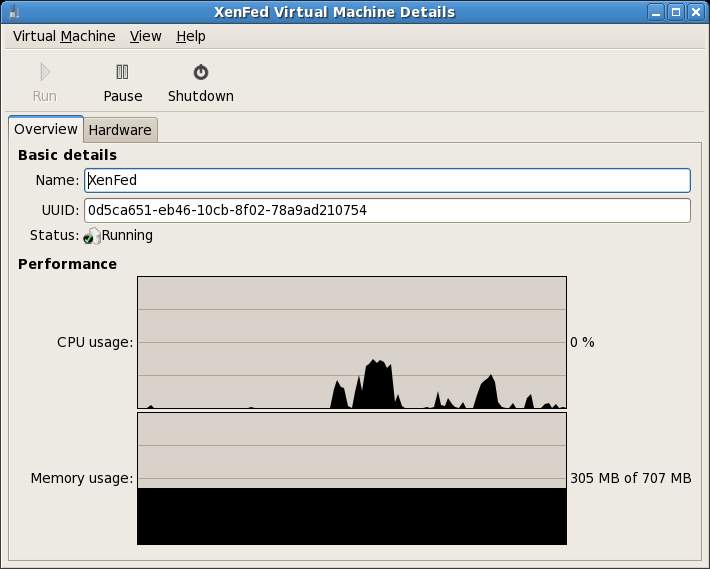This screenshot has height=569, width=710.
Task: Select the Overview tab
Action: 45,129
